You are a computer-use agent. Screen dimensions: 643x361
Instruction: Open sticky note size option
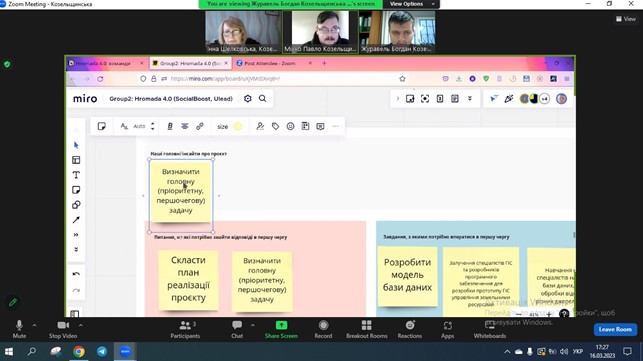(x=222, y=127)
